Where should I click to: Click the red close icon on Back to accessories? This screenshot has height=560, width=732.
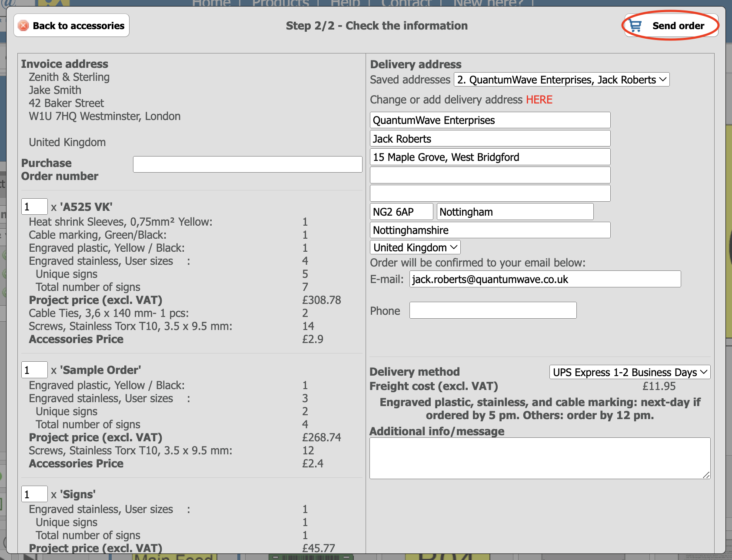tap(23, 26)
